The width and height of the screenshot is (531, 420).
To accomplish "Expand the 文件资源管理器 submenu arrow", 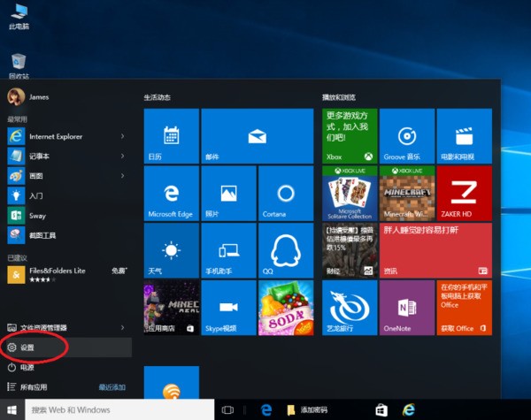I will pyautogui.click(x=122, y=328).
